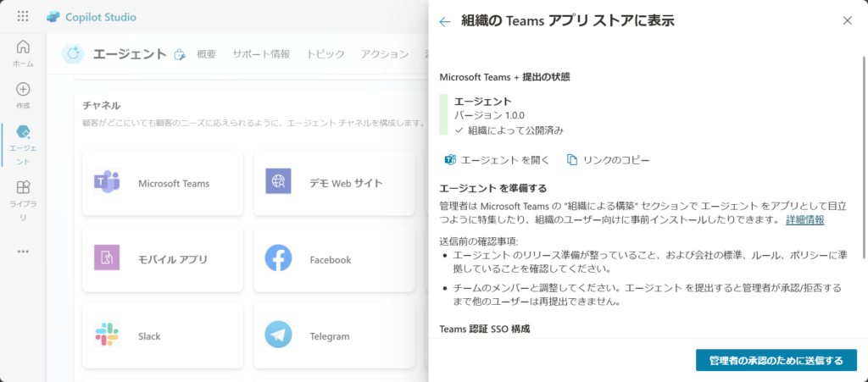Click the エージェント page title
Viewport: 868px width, 382px height.
(x=130, y=53)
